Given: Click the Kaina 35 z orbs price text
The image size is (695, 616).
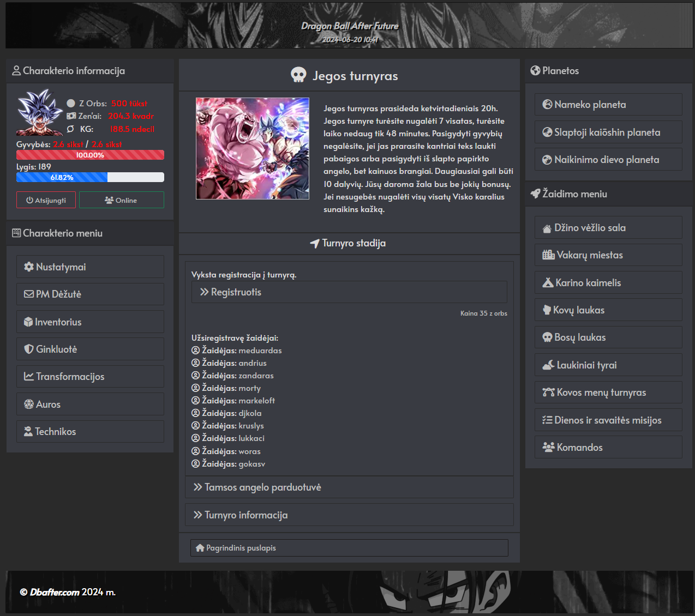Looking at the screenshot, I should 484,313.
